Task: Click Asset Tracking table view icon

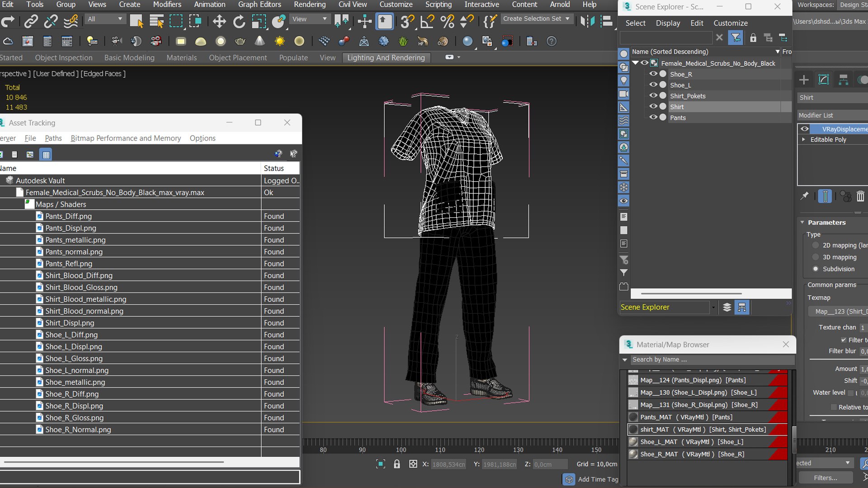Action: point(46,155)
